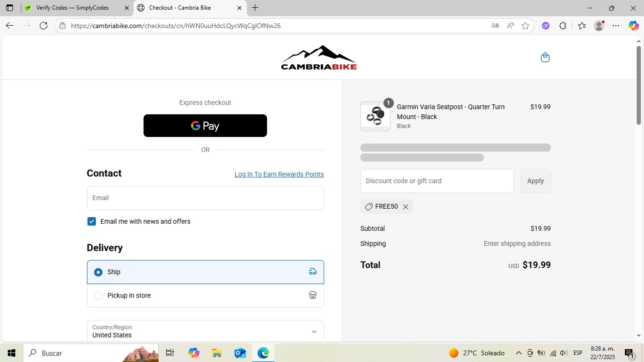Open the purple extension icon in toolbar

(x=546, y=26)
